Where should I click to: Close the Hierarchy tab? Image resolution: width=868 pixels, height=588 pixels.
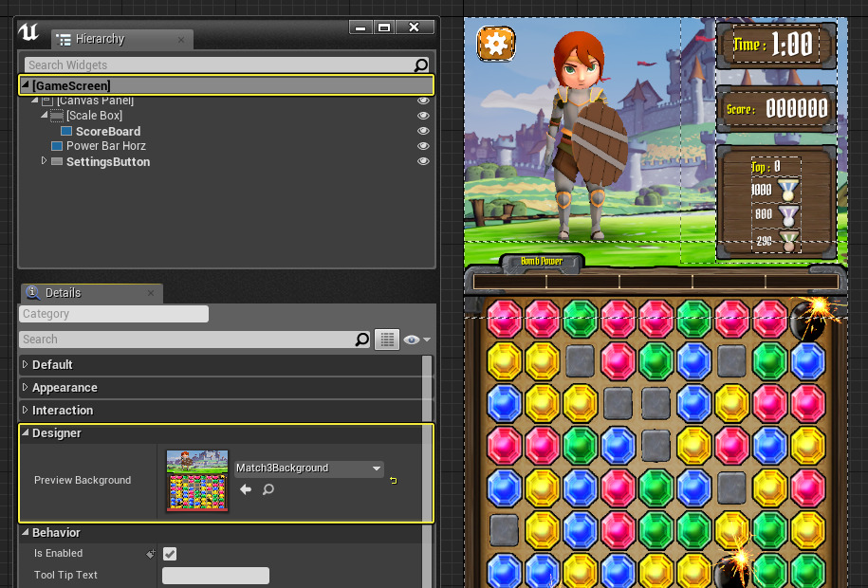click(x=181, y=40)
